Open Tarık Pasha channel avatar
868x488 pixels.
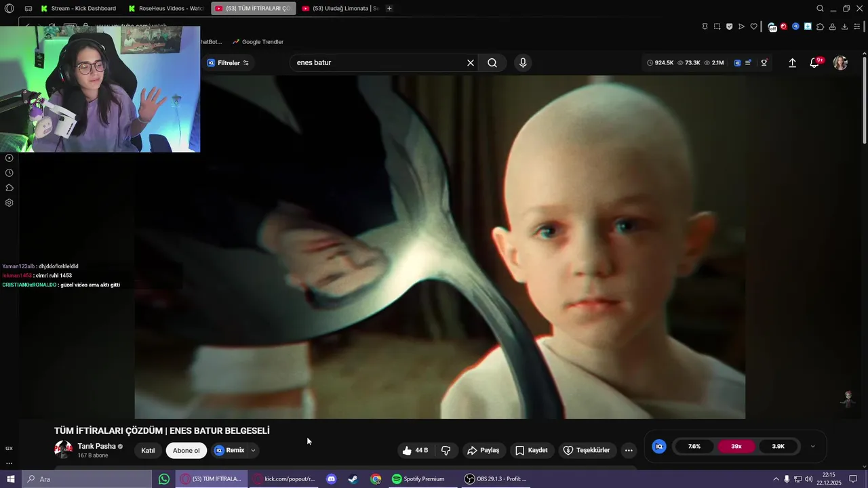(63, 450)
